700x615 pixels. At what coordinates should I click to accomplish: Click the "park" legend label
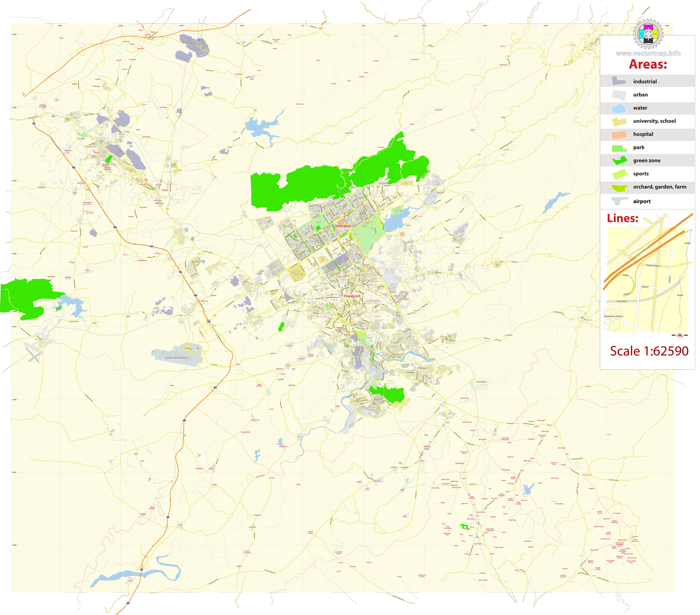click(x=638, y=147)
